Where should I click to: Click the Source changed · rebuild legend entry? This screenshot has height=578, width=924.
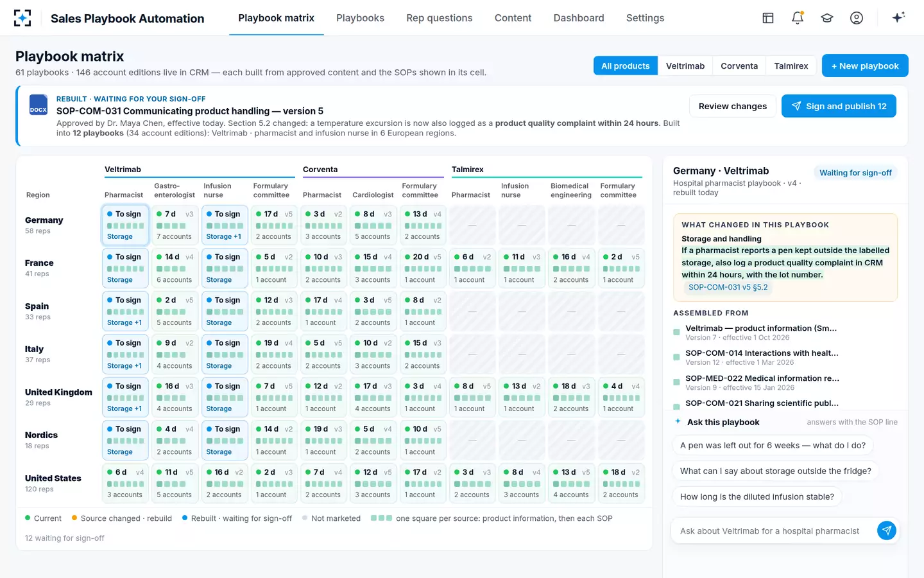coord(122,518)
